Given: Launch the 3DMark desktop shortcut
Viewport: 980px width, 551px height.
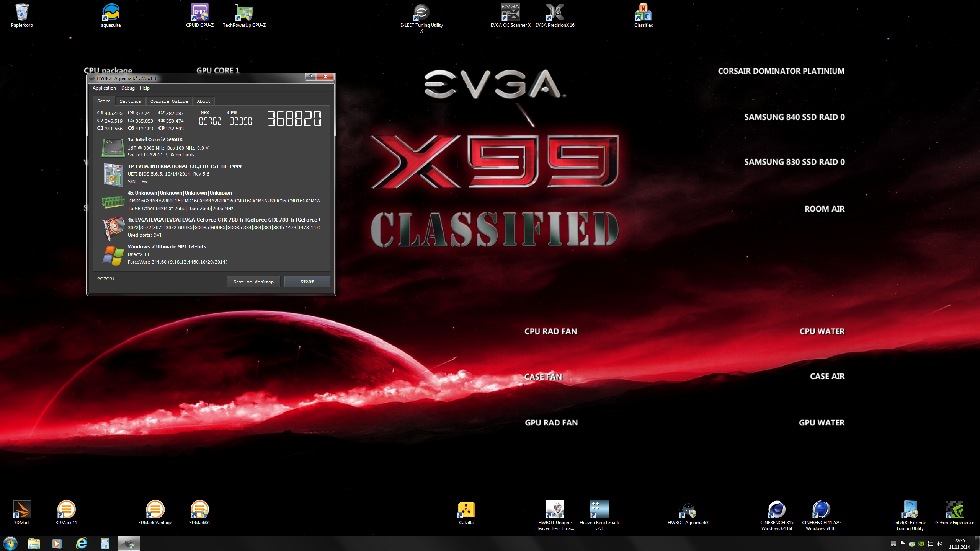Looking at the screenshot, I should pos(22,513).
